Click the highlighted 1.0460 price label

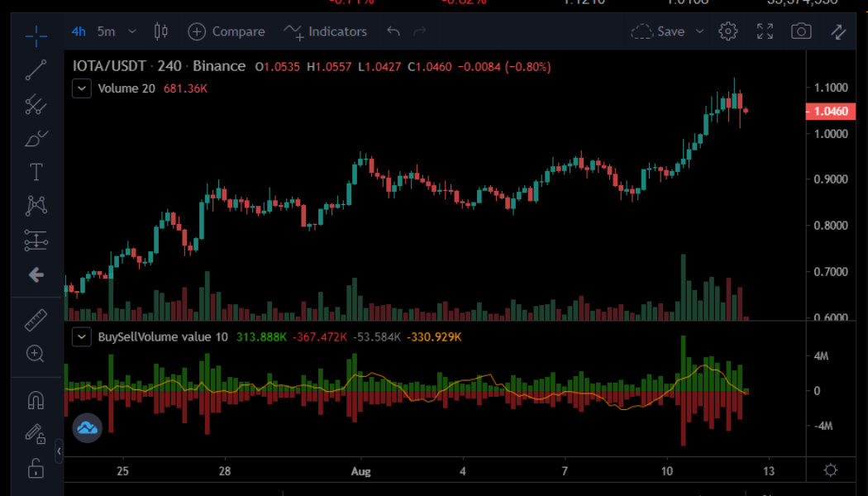[x=831, y=112]
